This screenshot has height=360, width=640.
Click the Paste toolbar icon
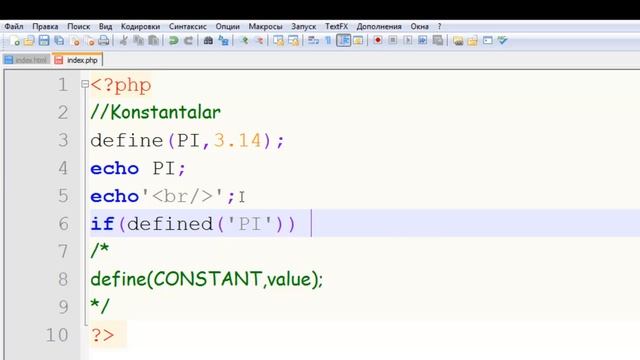click(153, 40)
